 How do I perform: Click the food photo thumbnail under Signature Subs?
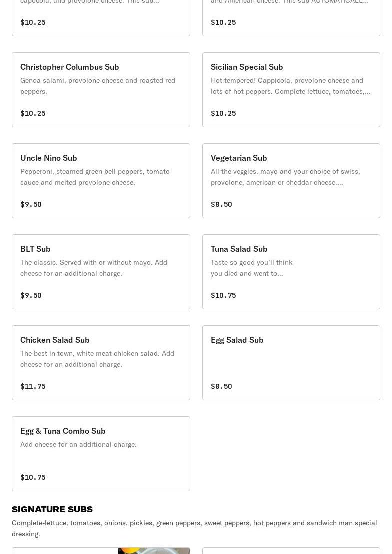click(153, 551)
